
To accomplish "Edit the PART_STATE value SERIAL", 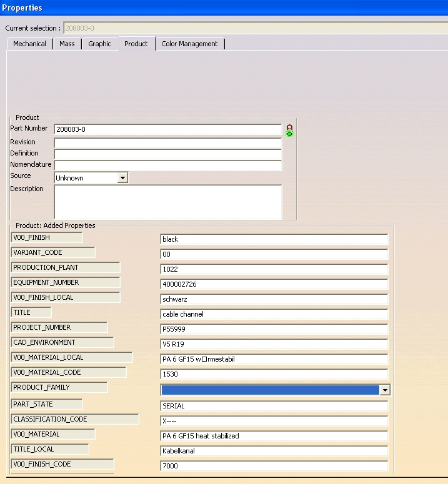I will pyautogui.click(x=274, y=406).
